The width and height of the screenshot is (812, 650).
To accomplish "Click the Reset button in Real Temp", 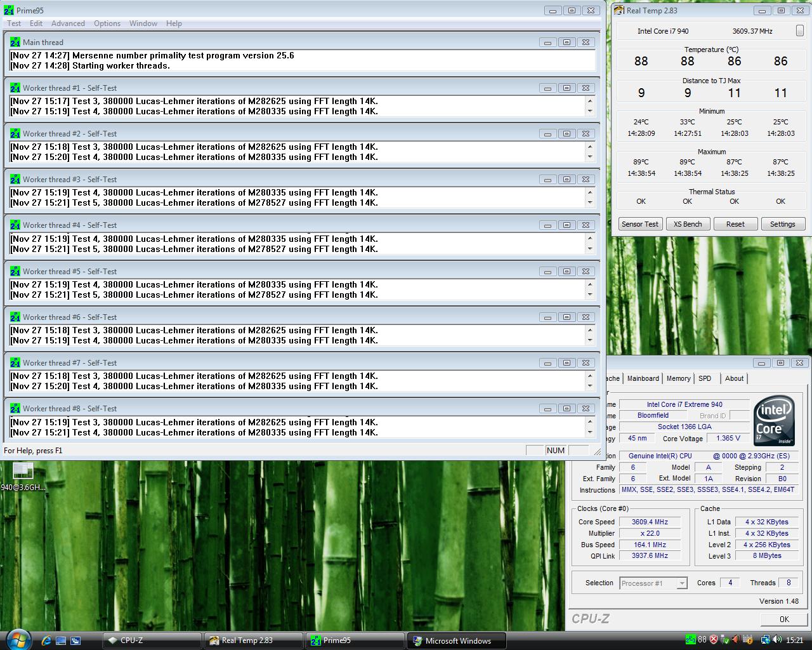I will (735, 224).
